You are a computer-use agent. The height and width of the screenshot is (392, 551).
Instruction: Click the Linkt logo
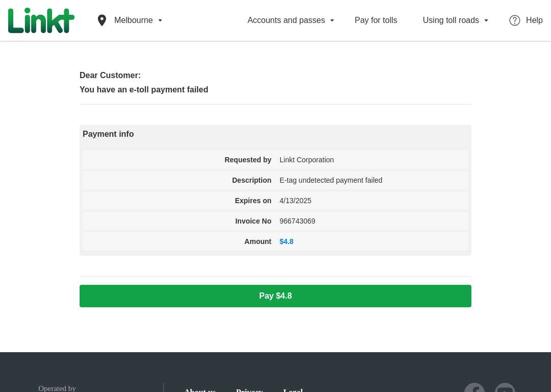41,20
